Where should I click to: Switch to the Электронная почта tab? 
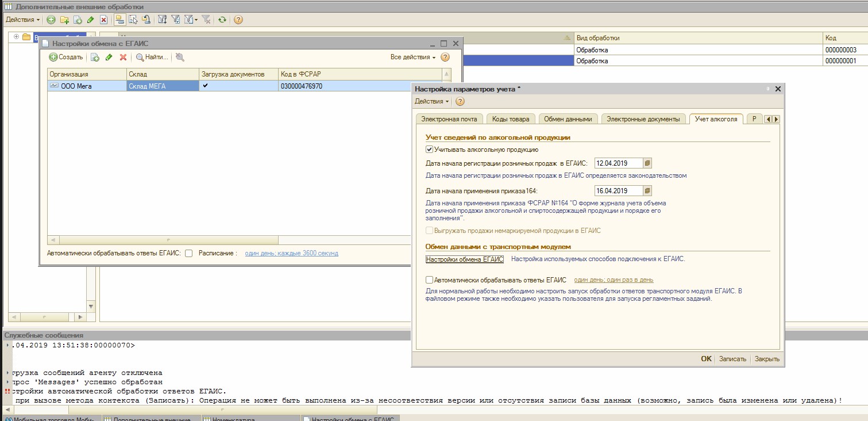point(449,119)
